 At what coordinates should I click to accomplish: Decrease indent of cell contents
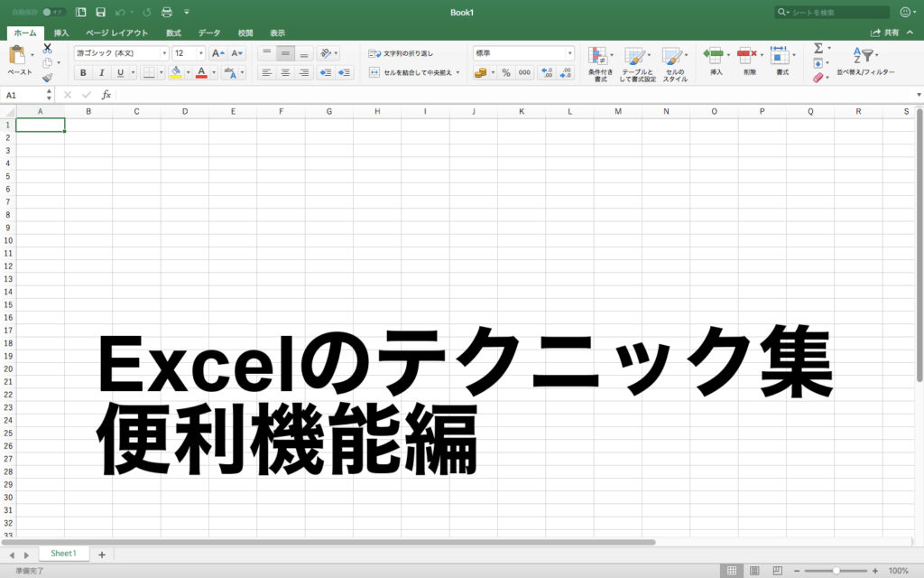pos(325,72)
